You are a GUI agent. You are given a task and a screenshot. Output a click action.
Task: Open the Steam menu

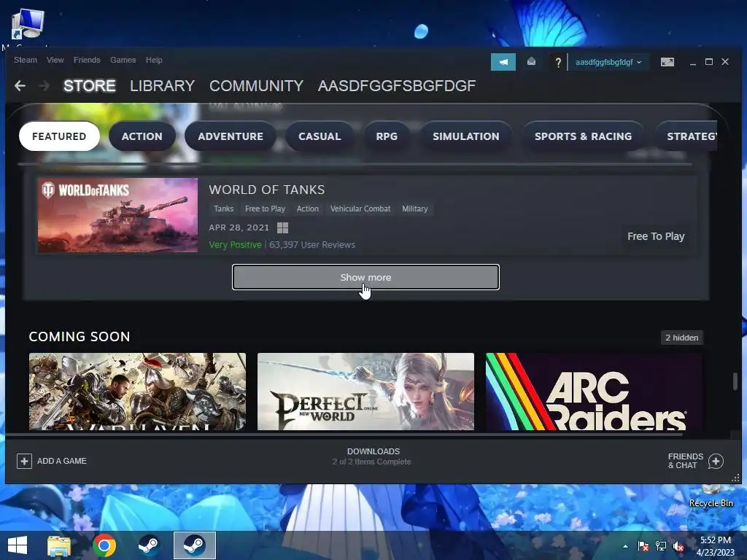pos(26,60)
